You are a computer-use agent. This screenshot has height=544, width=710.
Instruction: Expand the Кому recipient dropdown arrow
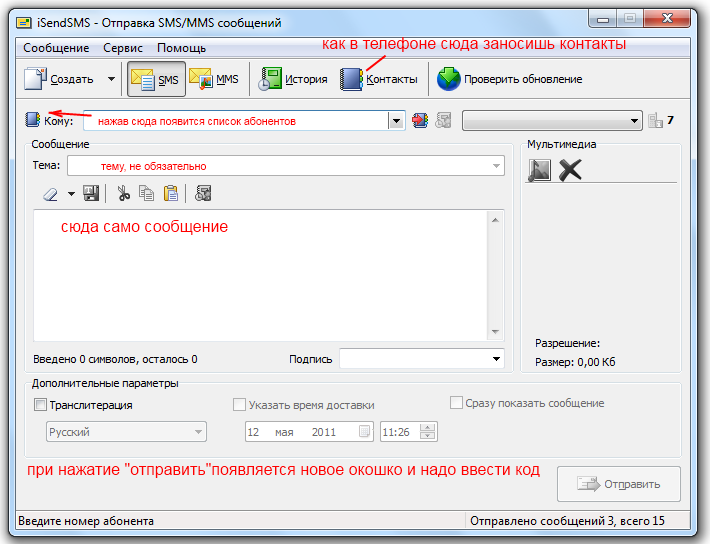(x=396, y=121)
